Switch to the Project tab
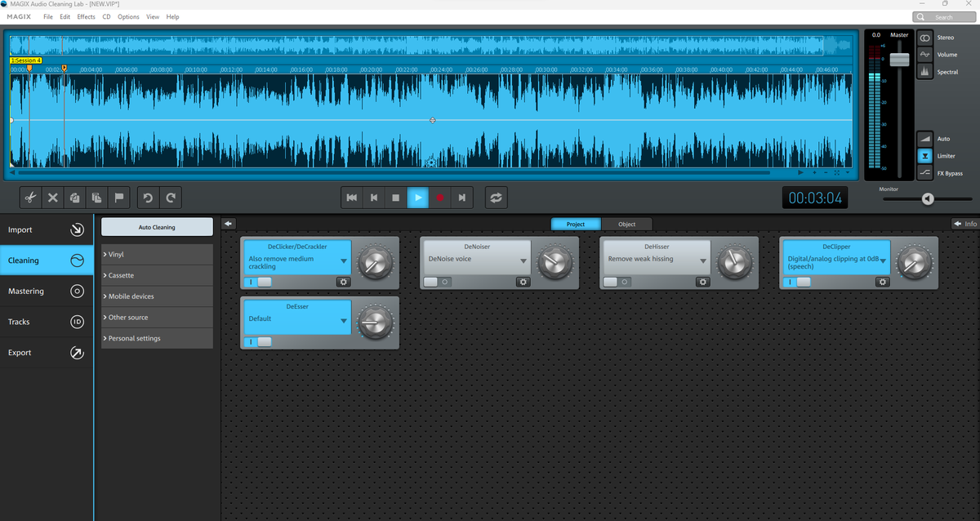This screenshot has width=980, height=521. 576,224
